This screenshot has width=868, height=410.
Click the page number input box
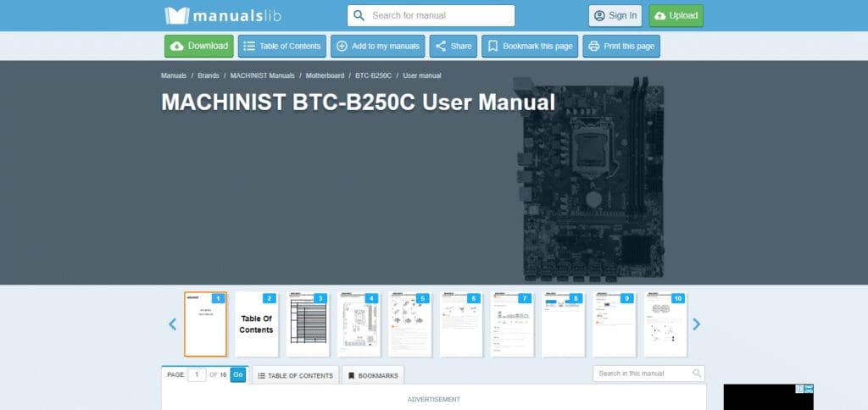click(x=197, y=375)
